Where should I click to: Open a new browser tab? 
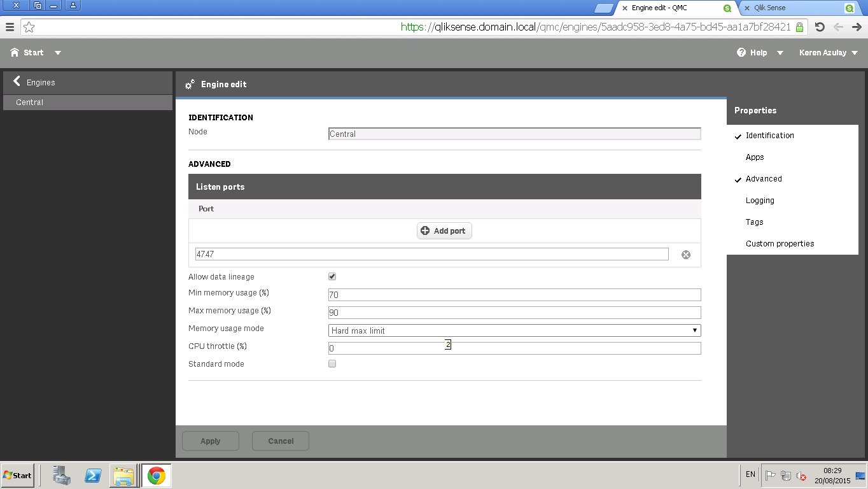tap(603, 8)
